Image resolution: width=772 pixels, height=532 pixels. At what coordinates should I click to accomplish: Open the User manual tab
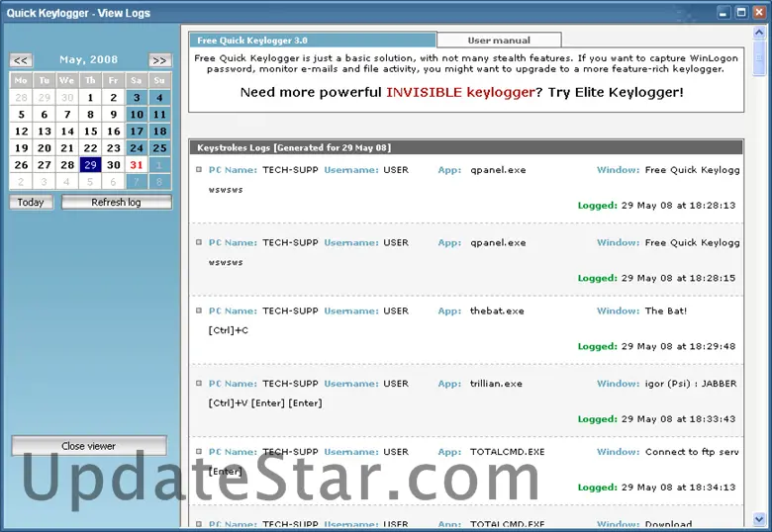click(499, 41)
